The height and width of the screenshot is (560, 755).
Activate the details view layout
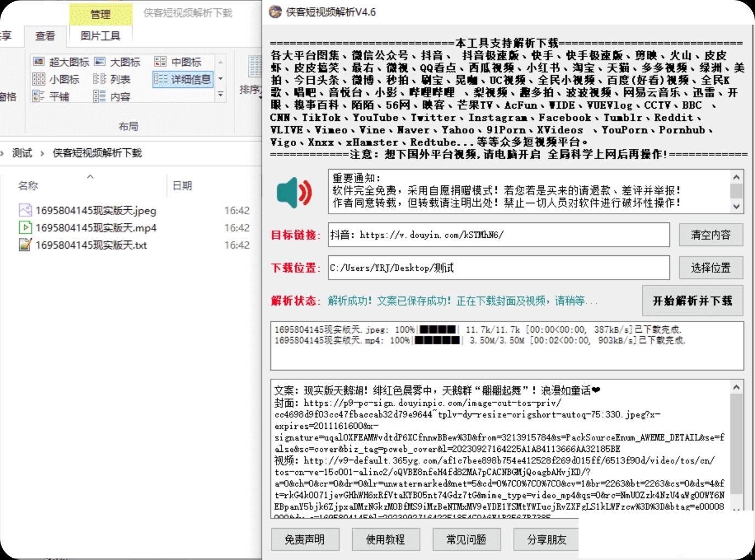click(x=183, y=80)
